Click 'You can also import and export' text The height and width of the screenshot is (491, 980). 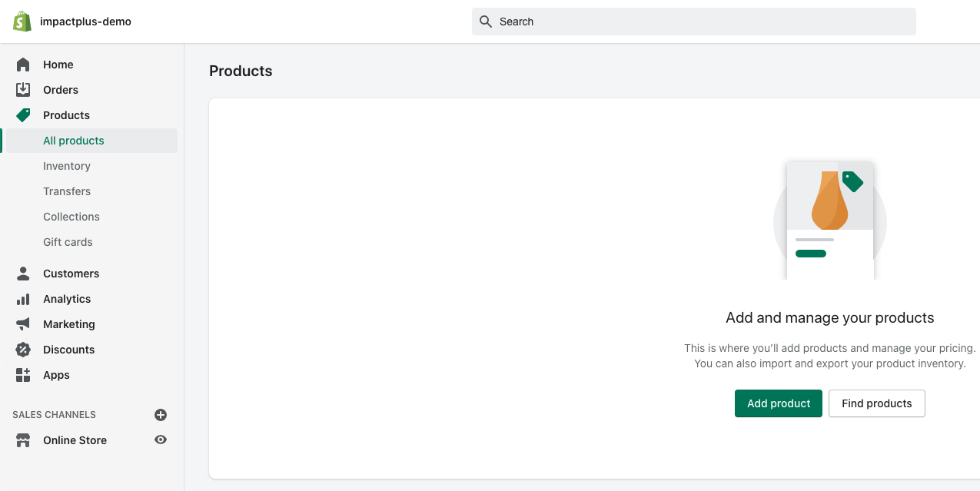(830, 363)
